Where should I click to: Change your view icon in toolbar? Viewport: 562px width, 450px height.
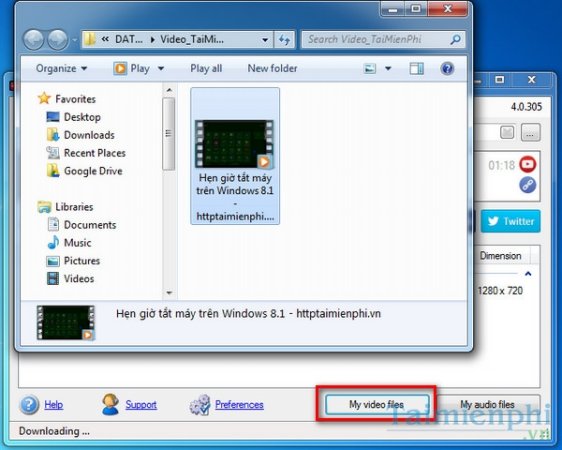point(370,68)
